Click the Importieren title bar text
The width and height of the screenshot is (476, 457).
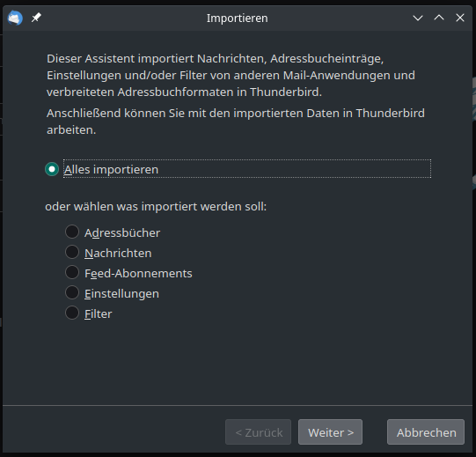[237, 18]
